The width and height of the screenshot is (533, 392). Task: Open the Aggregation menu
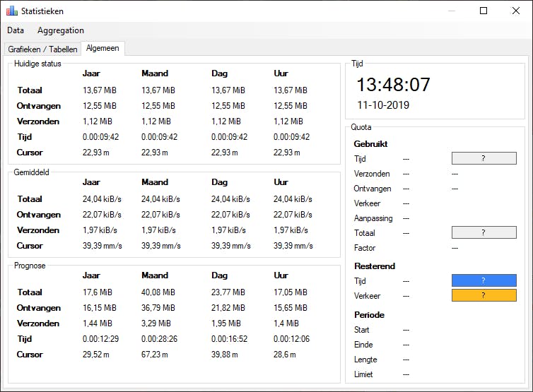[x=61, y=30]
